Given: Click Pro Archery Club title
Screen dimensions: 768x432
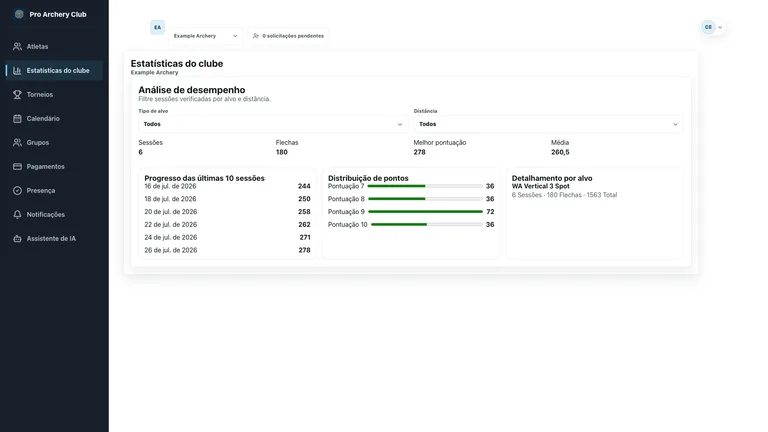Looking at the screenshot, I should pos(58,15).
